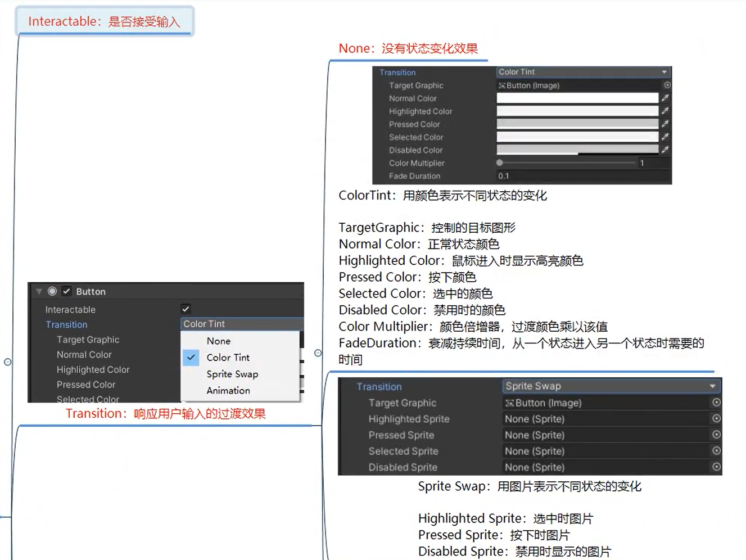Viewport: 746px width, 560px height.
Task: Click eyedropper icon beside Normal Color
Action: click(665, 98)
